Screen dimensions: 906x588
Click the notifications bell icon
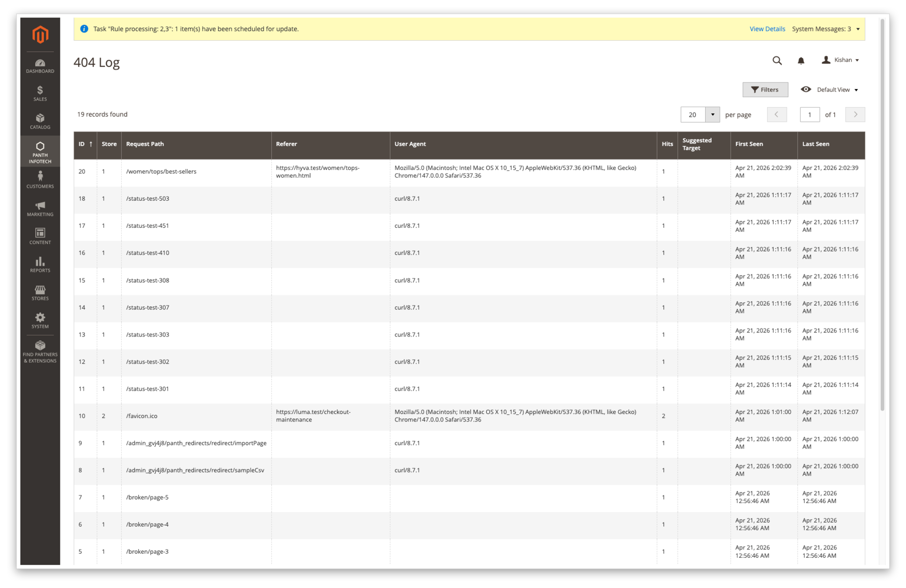pyautogui.click(x=801, y=60)
